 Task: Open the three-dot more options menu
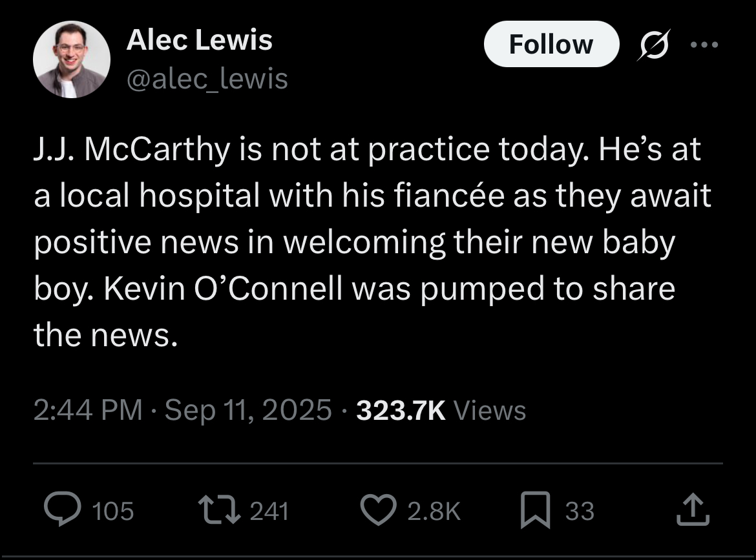[x=704, y=45]
